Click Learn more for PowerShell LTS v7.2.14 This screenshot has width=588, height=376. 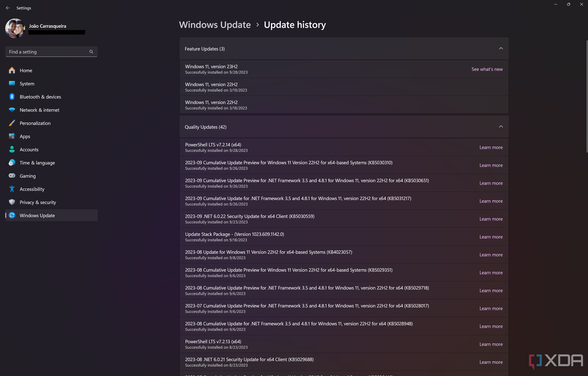(491, 147)
